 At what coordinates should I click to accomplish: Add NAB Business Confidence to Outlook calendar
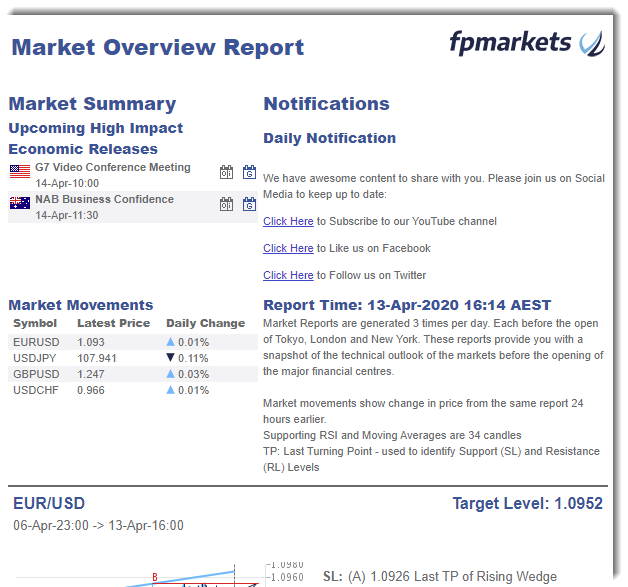[227, 204]
